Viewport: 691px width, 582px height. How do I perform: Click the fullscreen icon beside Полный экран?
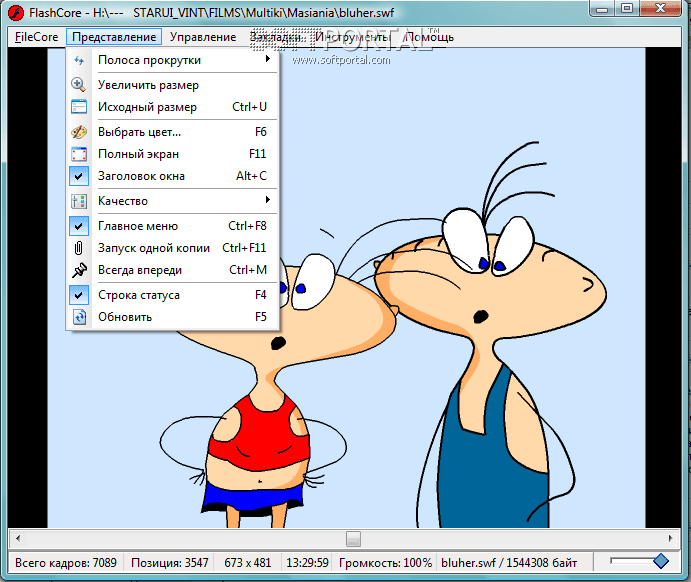point(78,154)
